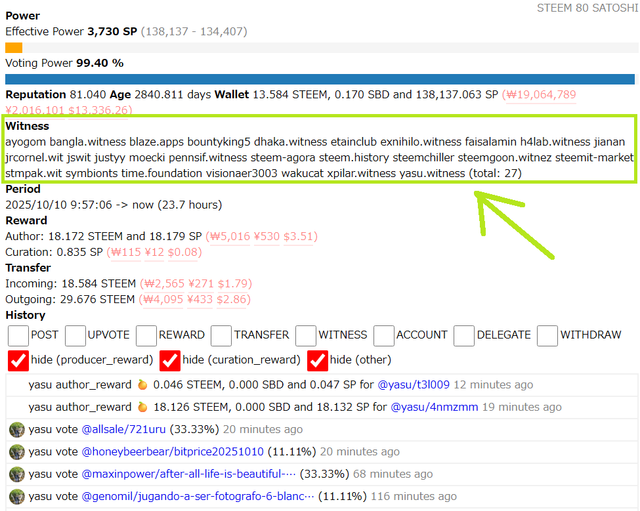
Task: Click the STEEM 80 SATOSHI text
Action: [587, 8]
